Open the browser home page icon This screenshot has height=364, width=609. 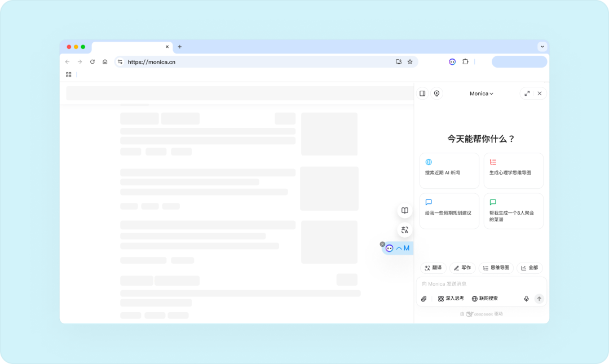click(x=105, y=62)
